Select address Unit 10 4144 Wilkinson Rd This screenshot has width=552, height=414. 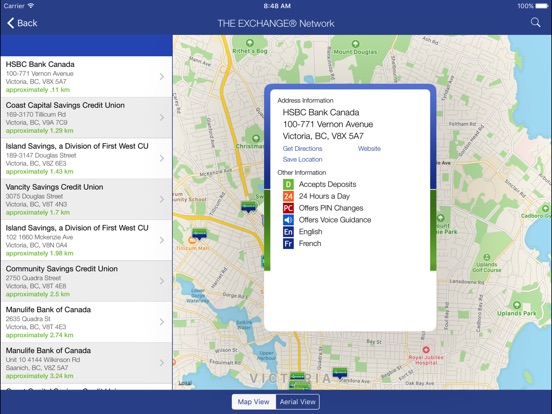coord(43,359)
